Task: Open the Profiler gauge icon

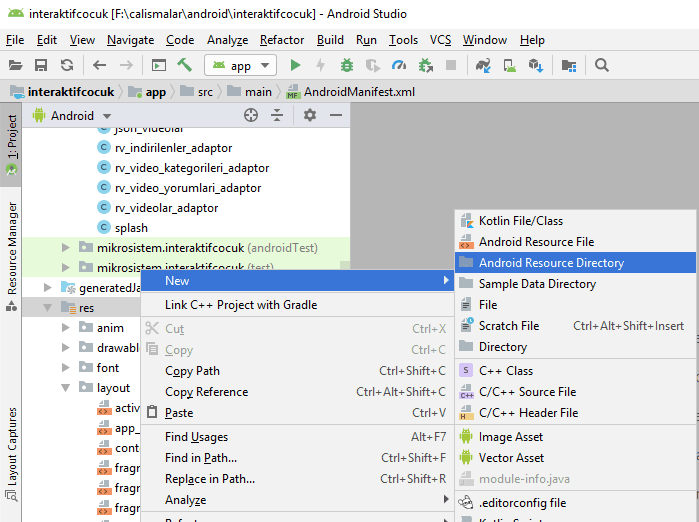Action: click(399, 65)
